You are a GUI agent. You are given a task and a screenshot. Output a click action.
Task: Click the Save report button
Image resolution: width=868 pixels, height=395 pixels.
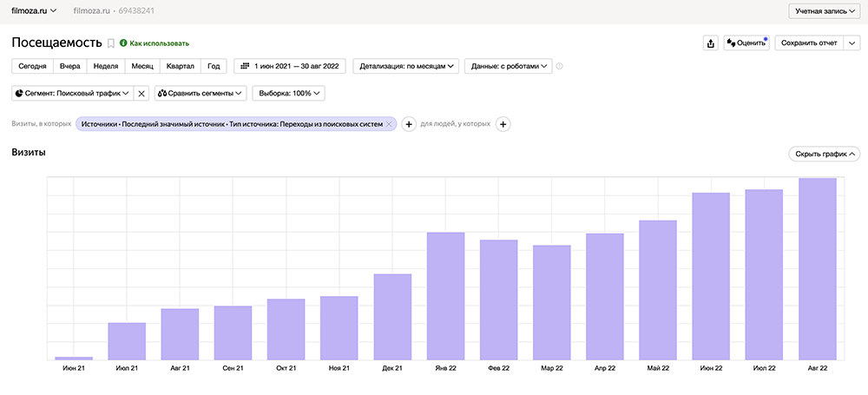808,43
